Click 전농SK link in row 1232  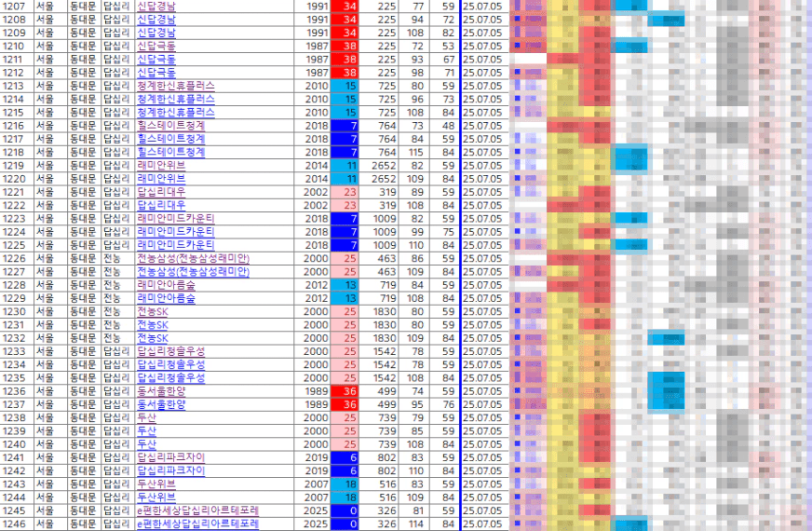[x=153, y=338]
